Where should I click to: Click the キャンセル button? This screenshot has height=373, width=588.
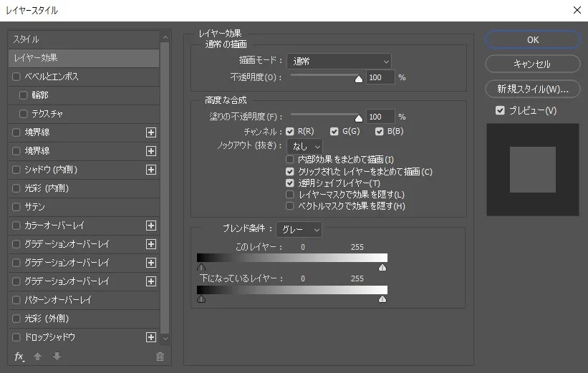point(533,64)
